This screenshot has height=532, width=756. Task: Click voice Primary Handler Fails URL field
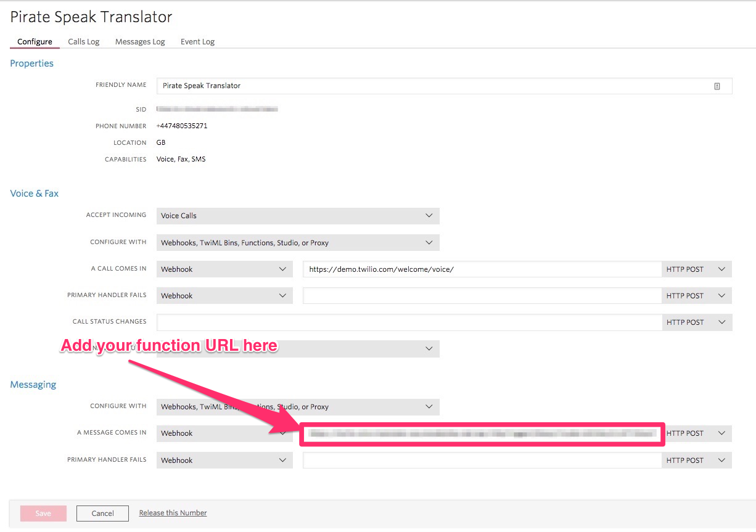(x=482, y=296)
